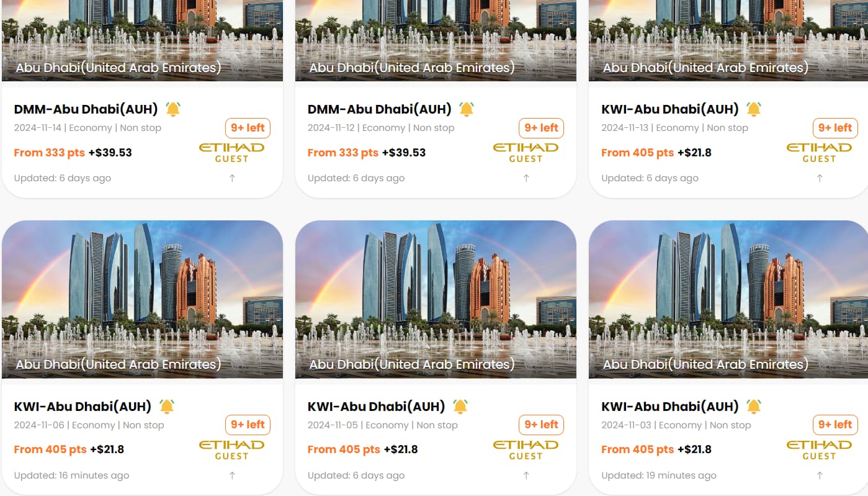
Task: Click the "9+ left" badge on the 2024-11-12 flight
Action: coord(541,128)
